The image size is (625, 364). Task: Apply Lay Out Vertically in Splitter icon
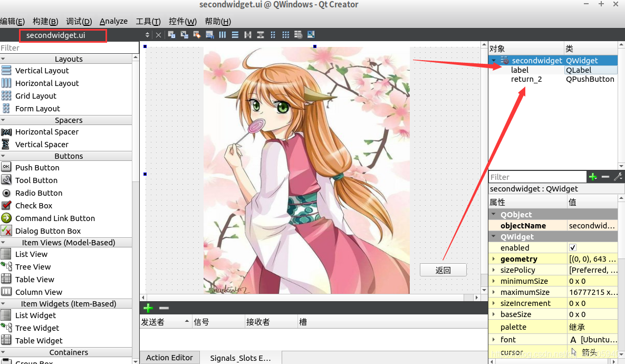261,35
